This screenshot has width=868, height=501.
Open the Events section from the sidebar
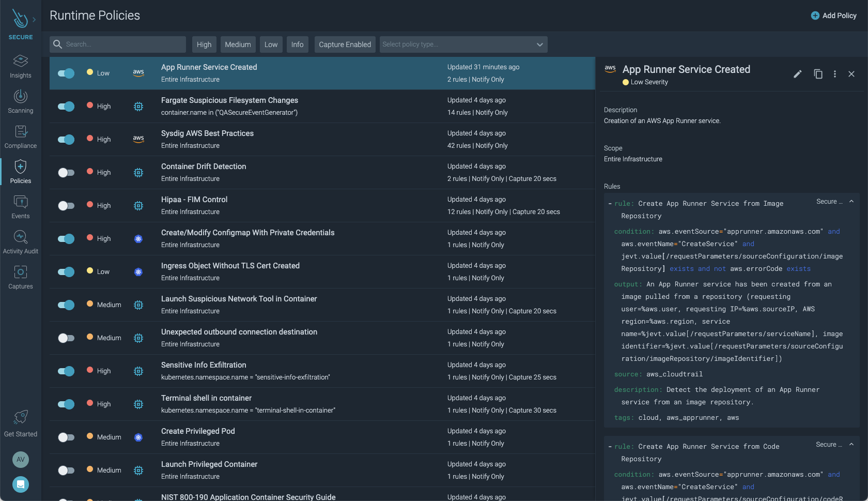point(20,206)
